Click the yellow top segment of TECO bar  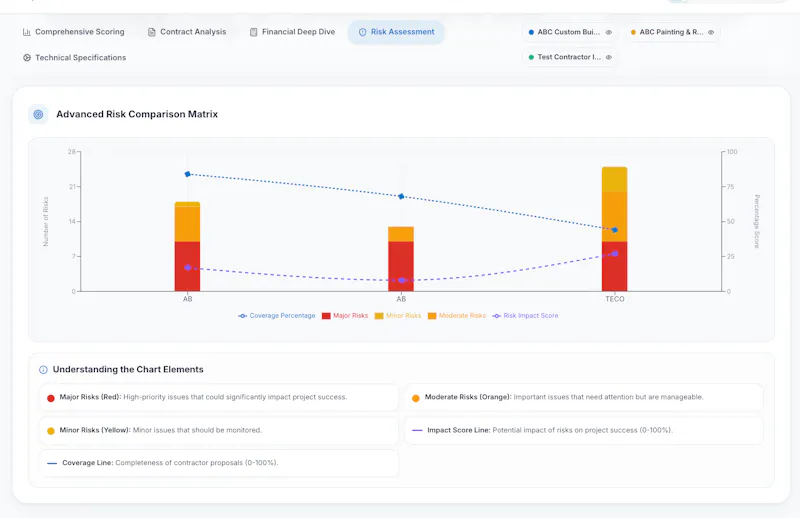[614, 180]
